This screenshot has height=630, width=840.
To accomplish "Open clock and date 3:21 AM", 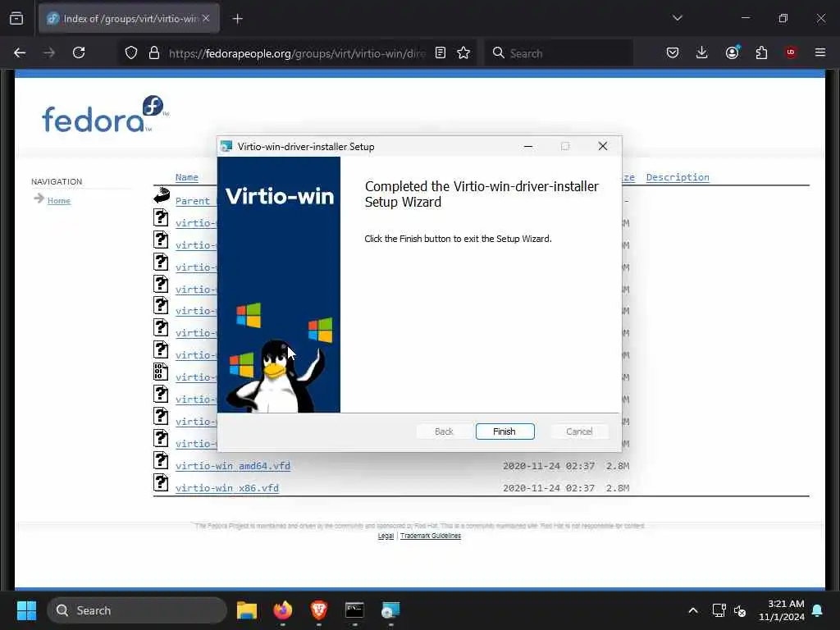I will 782,610.
